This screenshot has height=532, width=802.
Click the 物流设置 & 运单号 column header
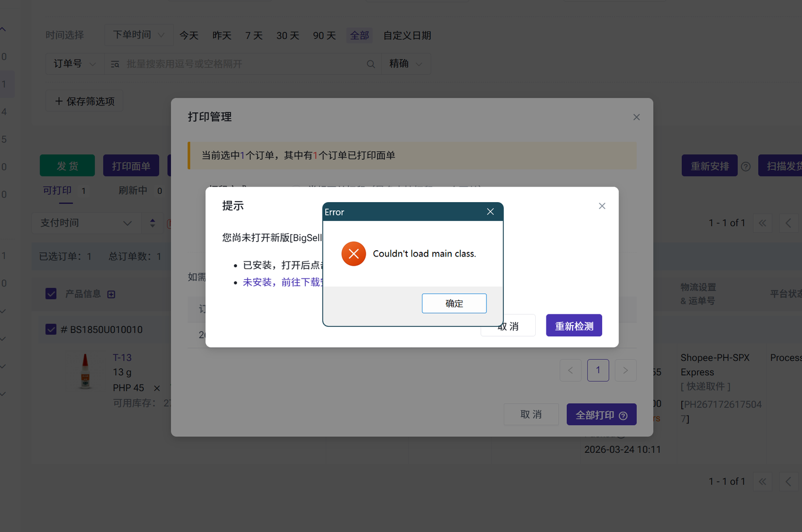(698, 294)
